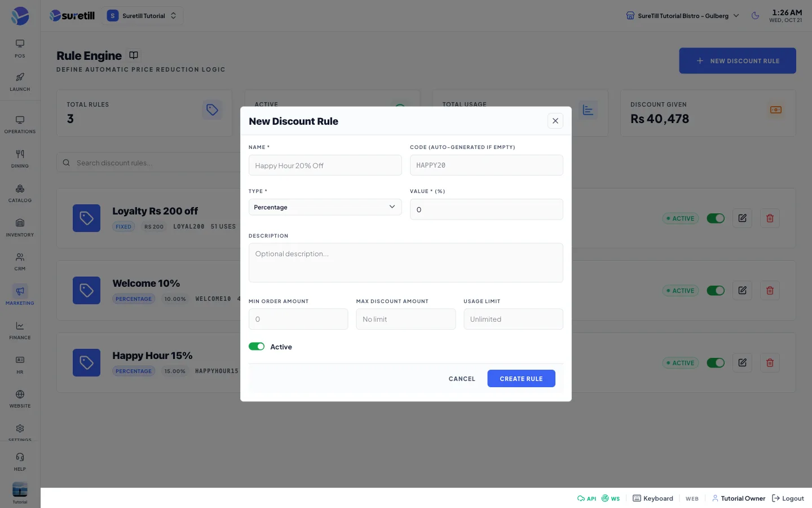Open the Settings sidebar item
The height and width of the screenshot is (508, 812).
point(20,432)
